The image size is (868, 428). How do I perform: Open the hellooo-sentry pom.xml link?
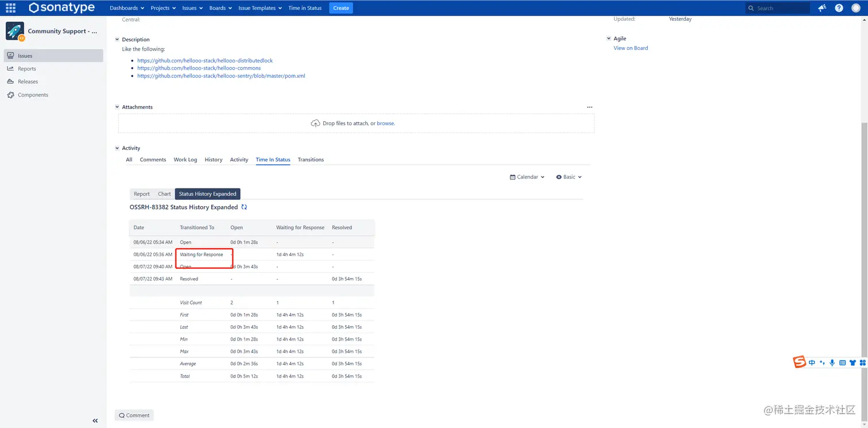(x=221, y=76)
